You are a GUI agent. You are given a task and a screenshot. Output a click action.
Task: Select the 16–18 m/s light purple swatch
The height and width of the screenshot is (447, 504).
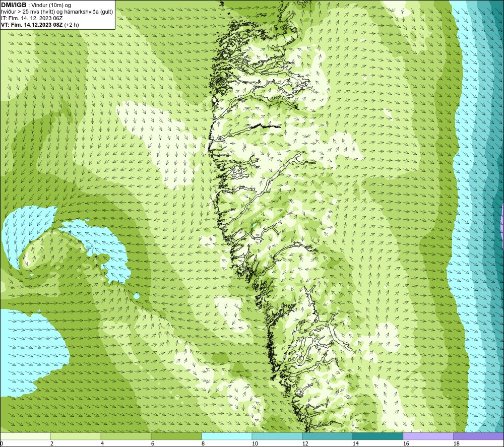pyautogui.click(x=428, y=436)
